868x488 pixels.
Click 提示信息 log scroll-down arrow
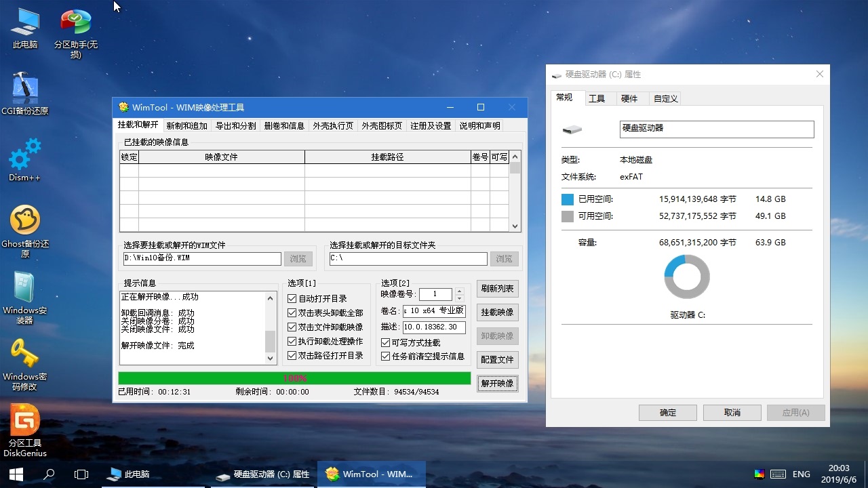click(x=271, y=359)
